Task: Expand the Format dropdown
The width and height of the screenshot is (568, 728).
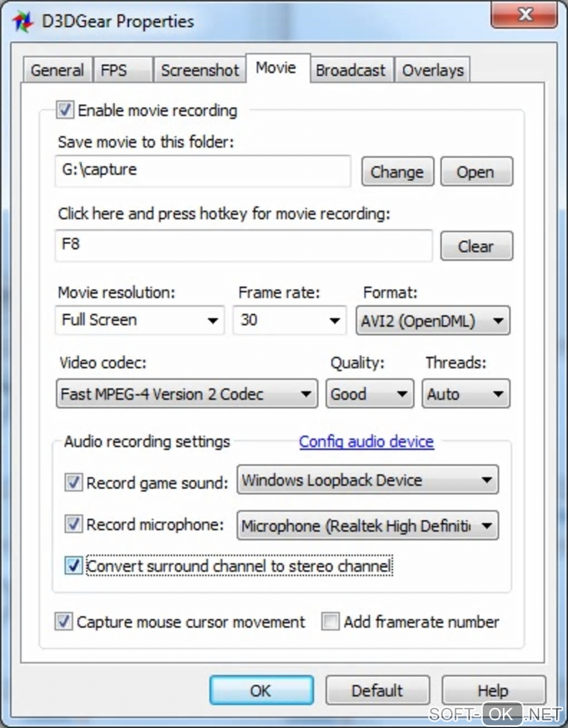Action: coord(433,321)
